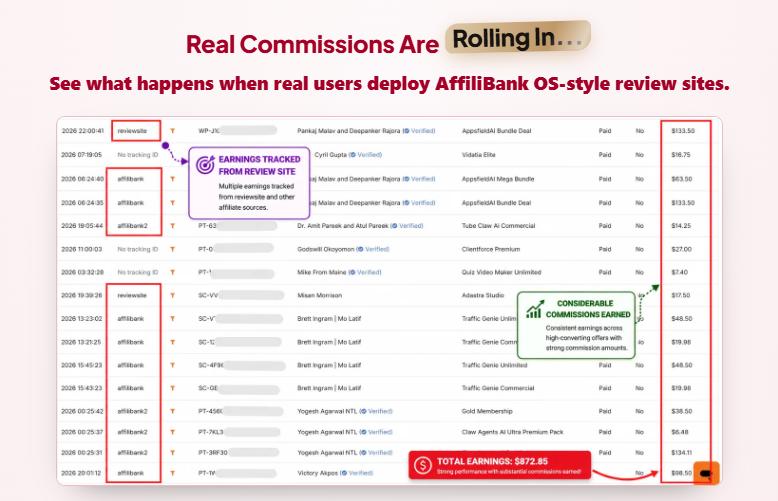Click the Verified badge in the 22:00:41 row

(x=419, y=131)
